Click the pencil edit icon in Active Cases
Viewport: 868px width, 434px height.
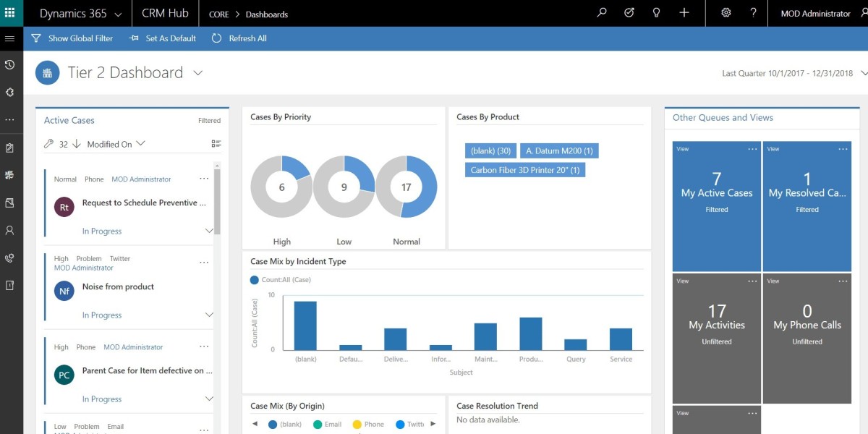click(x=49, y=144)
